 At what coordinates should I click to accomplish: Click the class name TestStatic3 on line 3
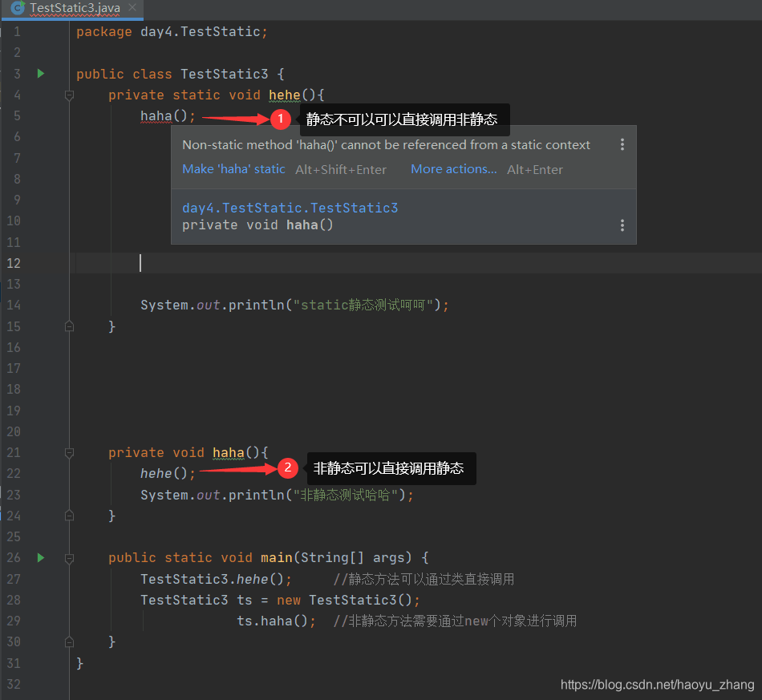(x=224, y=74)
